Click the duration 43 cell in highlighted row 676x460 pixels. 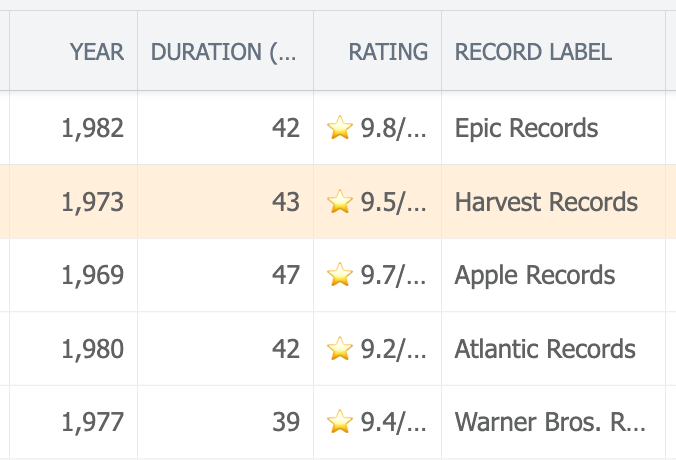pyautogui.click(x=225, y=201)
